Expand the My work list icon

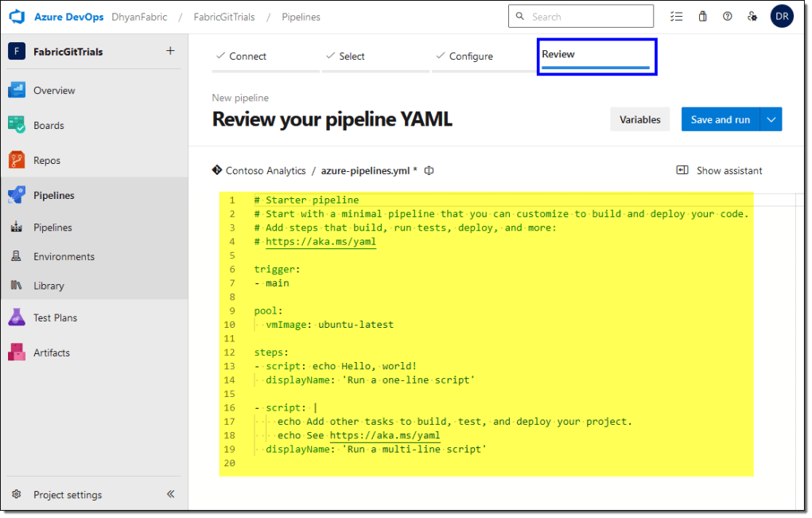(x=677, y=16)
